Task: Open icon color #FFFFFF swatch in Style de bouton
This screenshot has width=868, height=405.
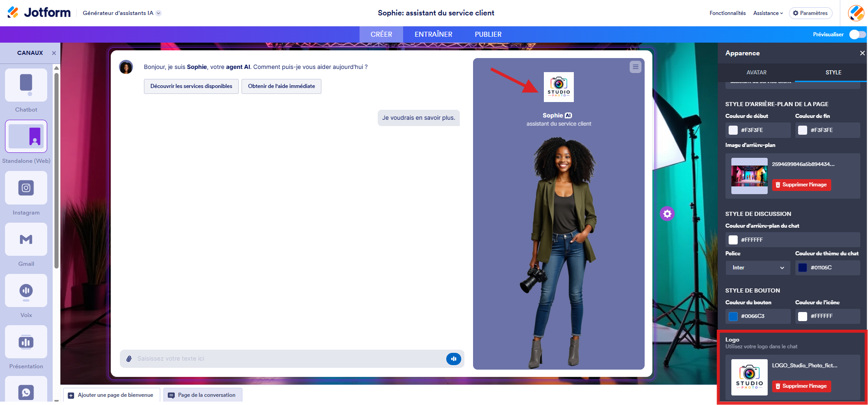Action: point(803,316)
